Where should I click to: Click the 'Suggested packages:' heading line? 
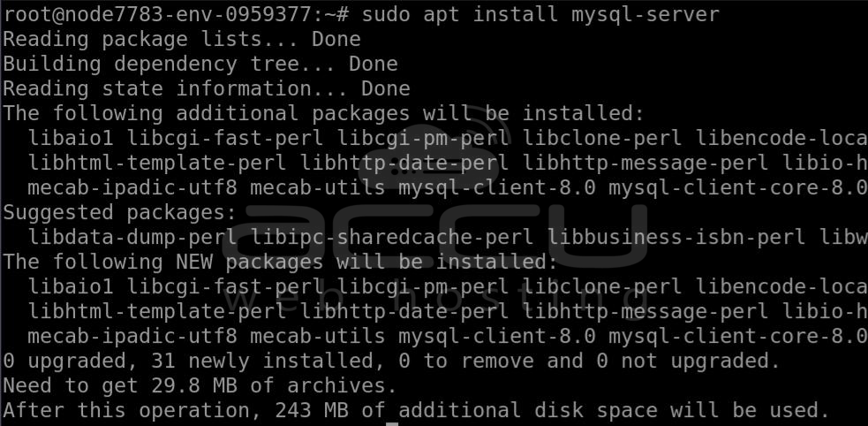(x=119, y=213)
